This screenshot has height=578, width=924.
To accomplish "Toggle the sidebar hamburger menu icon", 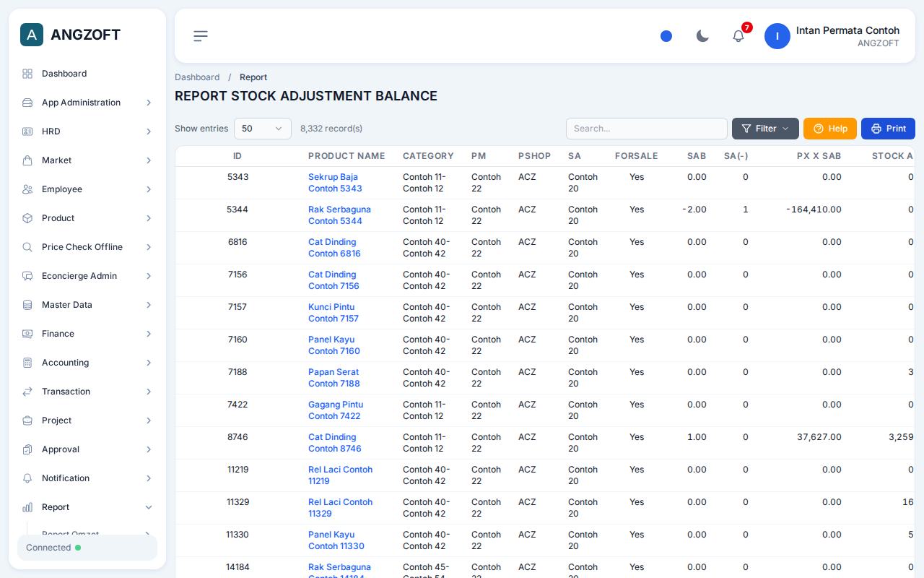I will 201,36.
